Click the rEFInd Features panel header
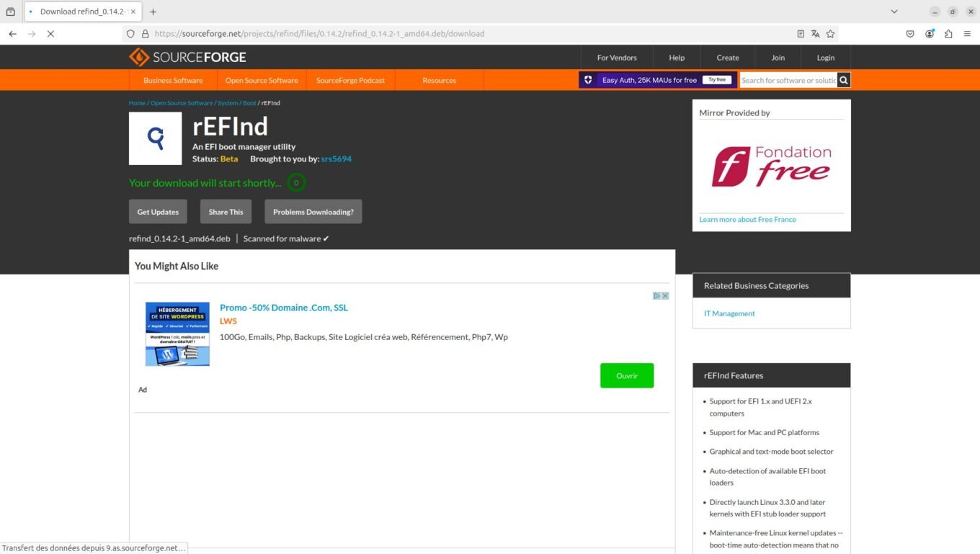The image size is (980, 554). pos(772,375)
